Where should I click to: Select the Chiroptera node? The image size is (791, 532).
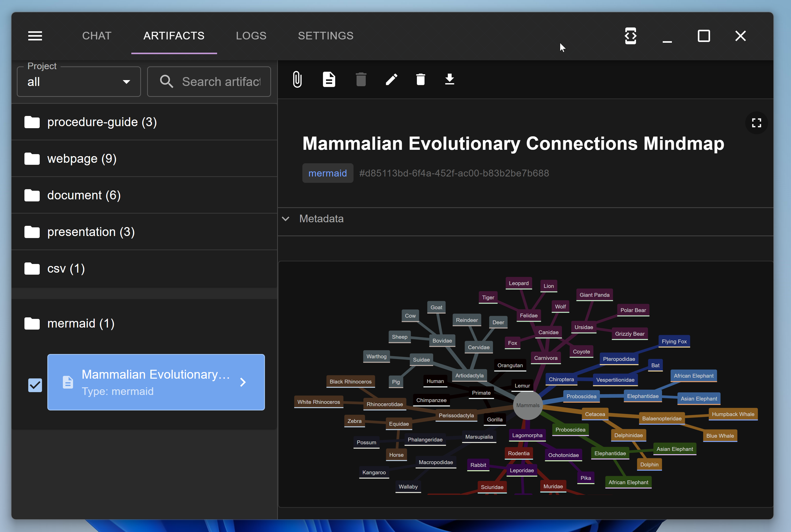pyautogui.click(x=561, y=379)
